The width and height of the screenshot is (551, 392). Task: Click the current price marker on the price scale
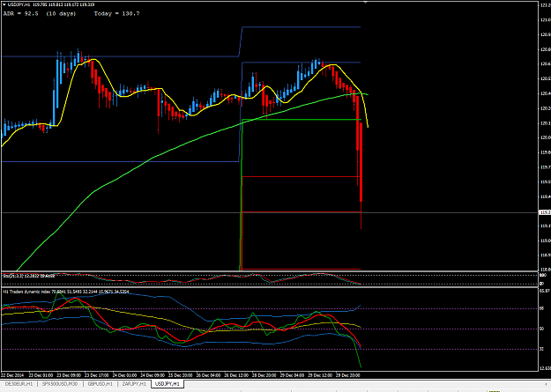point(545,212)
